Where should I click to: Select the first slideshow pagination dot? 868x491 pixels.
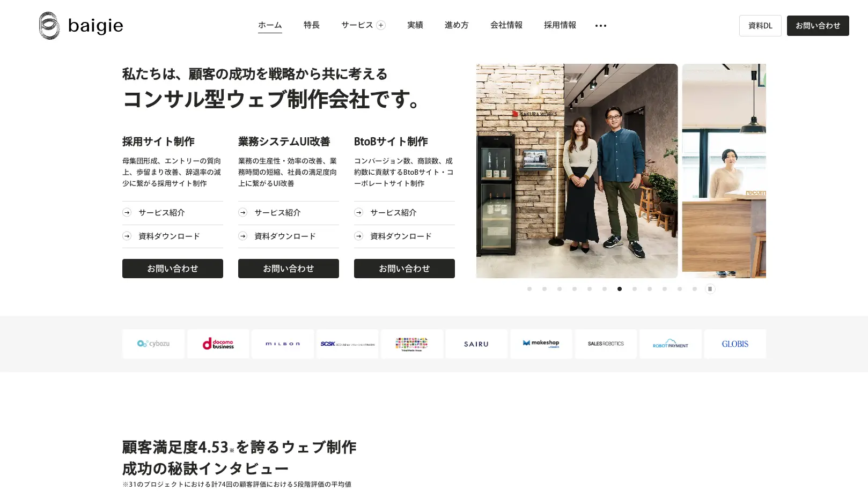tap(529, 289)
